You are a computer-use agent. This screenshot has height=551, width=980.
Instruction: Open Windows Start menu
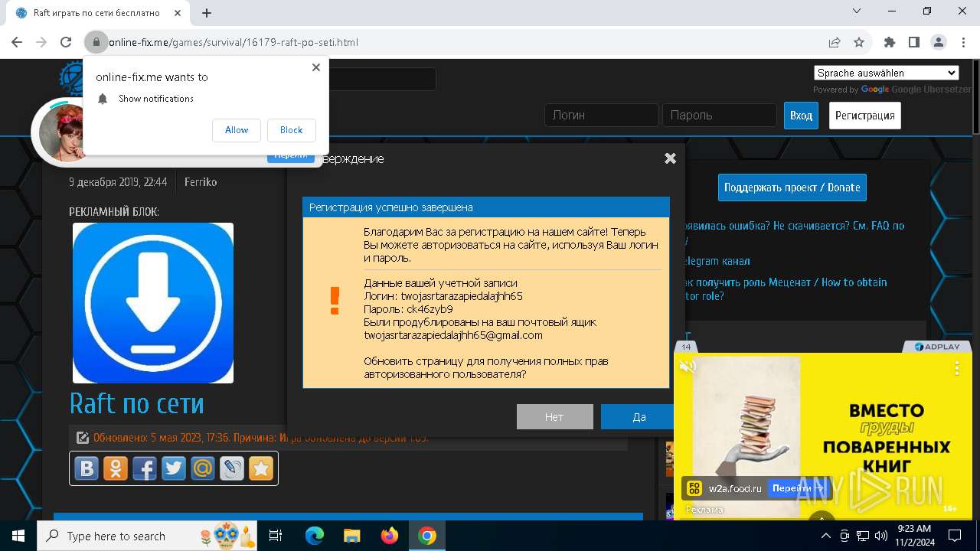pyautogui.click(x=18, y=536)
